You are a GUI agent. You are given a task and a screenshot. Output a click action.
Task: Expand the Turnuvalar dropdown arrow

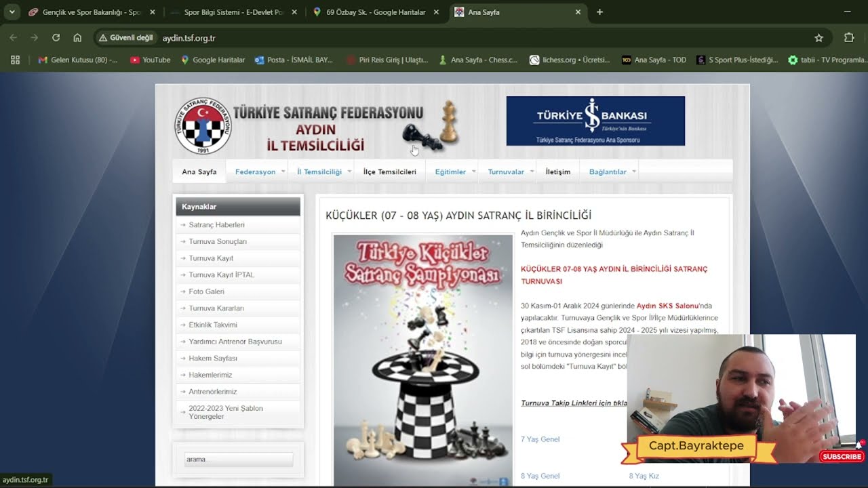[531, 171]
